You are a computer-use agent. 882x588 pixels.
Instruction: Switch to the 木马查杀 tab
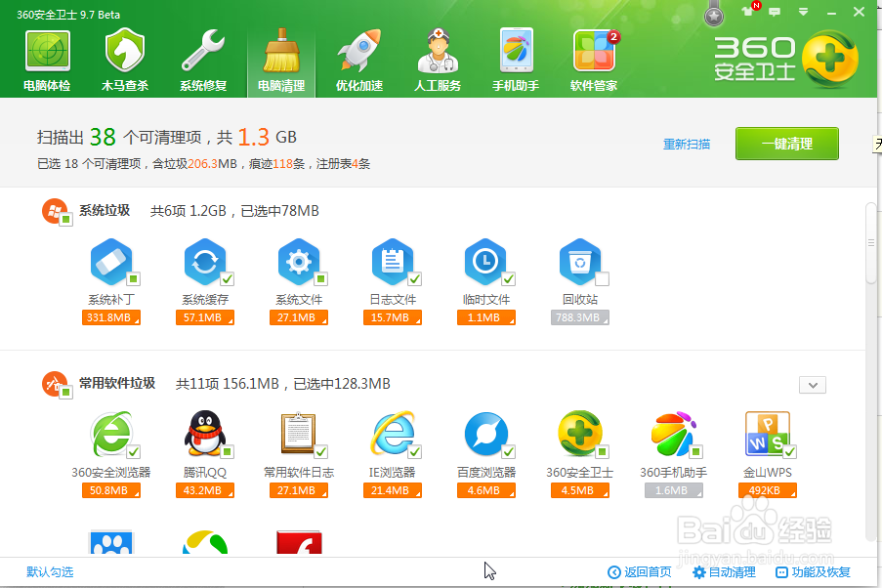coord(124,59)
